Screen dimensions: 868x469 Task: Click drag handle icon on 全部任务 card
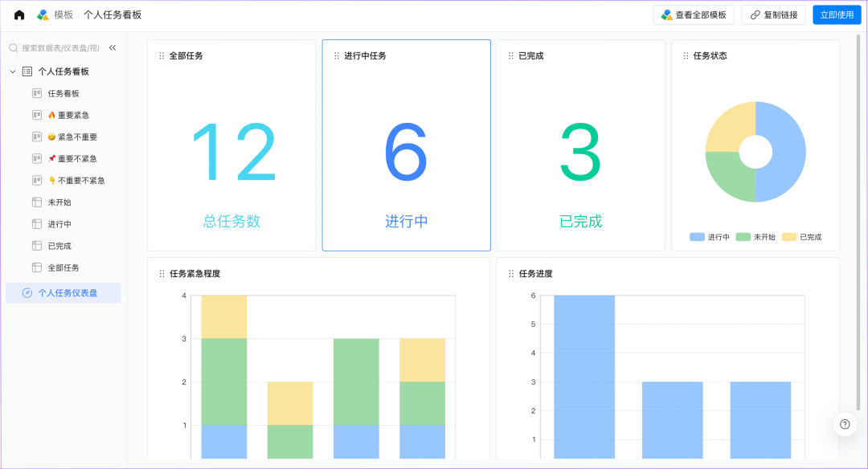[162, 56]
